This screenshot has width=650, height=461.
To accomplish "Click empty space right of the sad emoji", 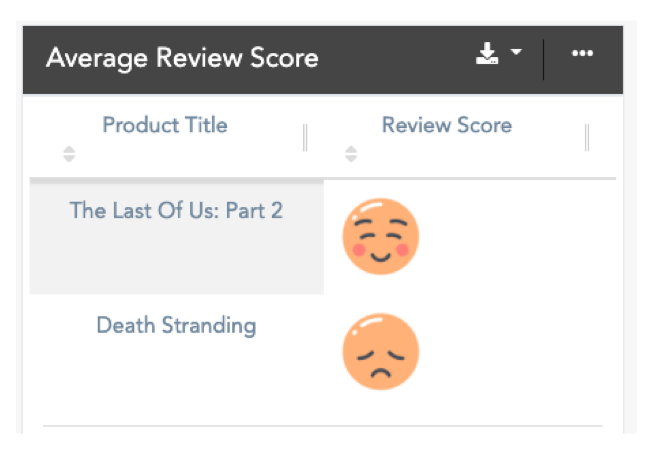I will (510, 351).
